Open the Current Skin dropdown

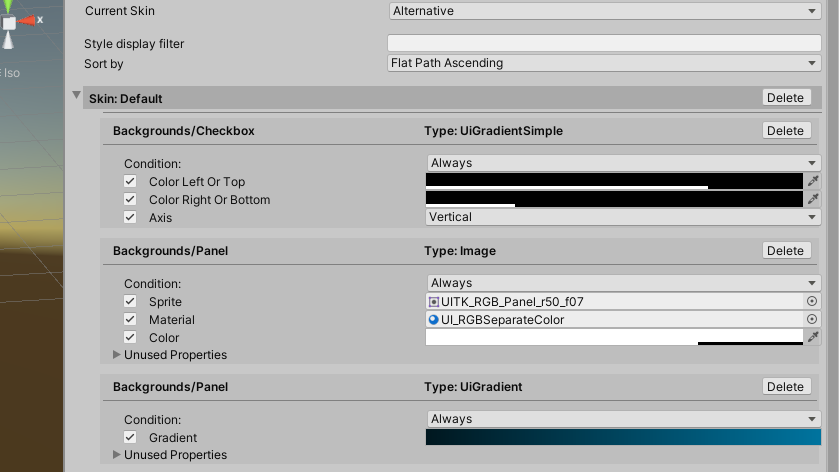pyautogui.click(x=604, y=11)
